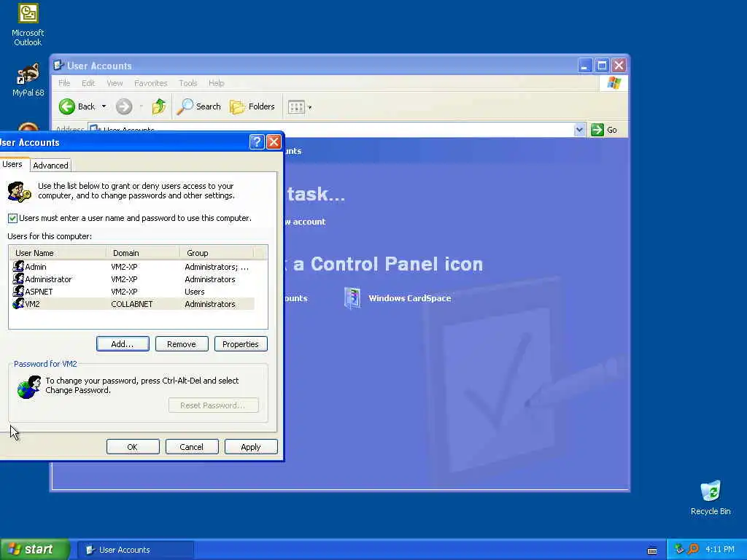This screenshot has width=747, height=560.
Task: Open the File menu
Action: click(64, 83)
